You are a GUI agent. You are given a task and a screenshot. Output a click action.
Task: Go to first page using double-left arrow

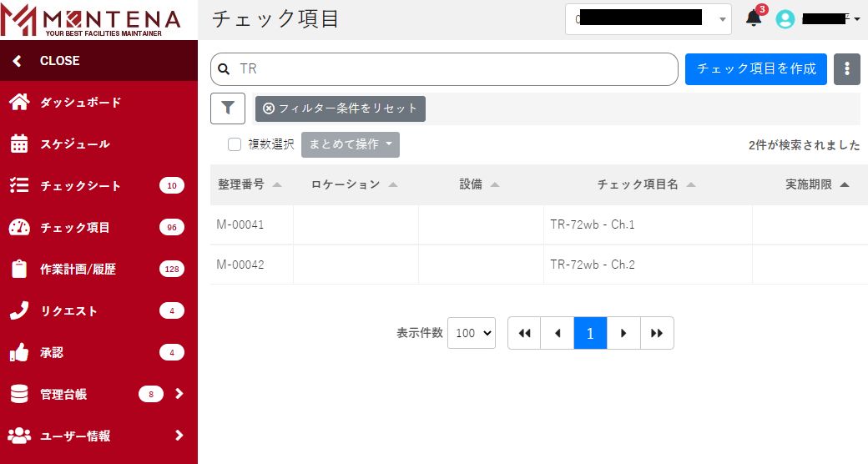coord(524,333)
